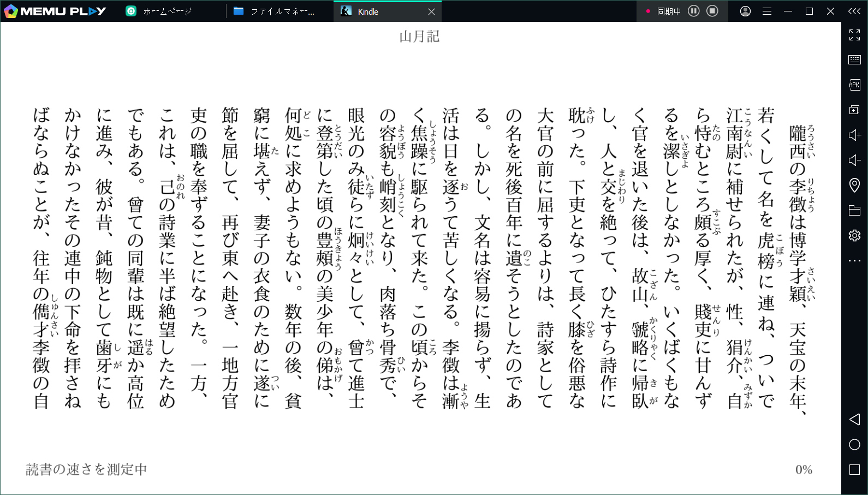Tap the line beginning ばならぬことが、往年の

point(41,258)
